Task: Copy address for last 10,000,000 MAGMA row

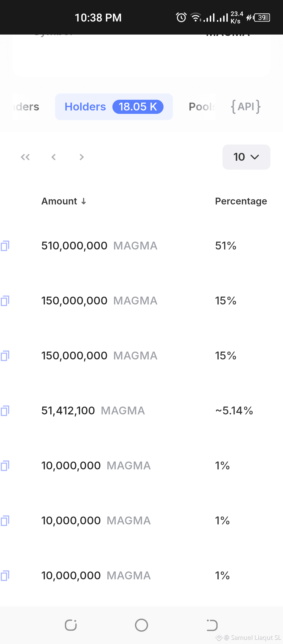Action: click(x=5, y=576)
